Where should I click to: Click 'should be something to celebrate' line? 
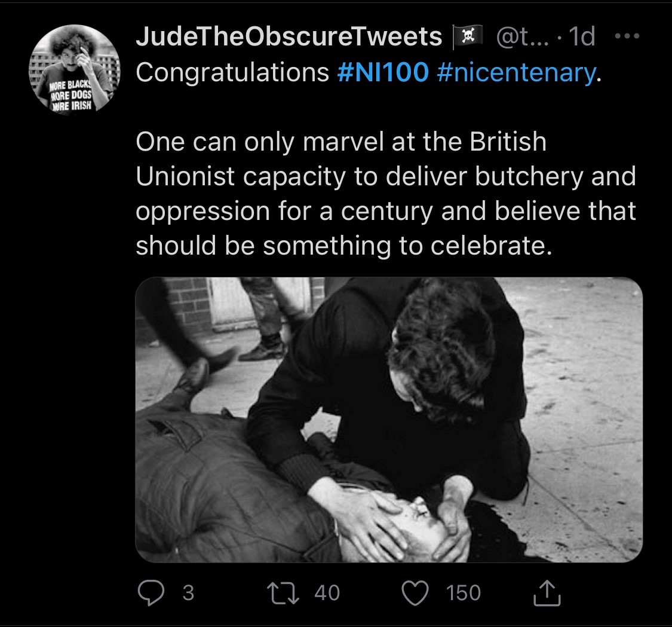pyautogui.click(x=341, y=246)
